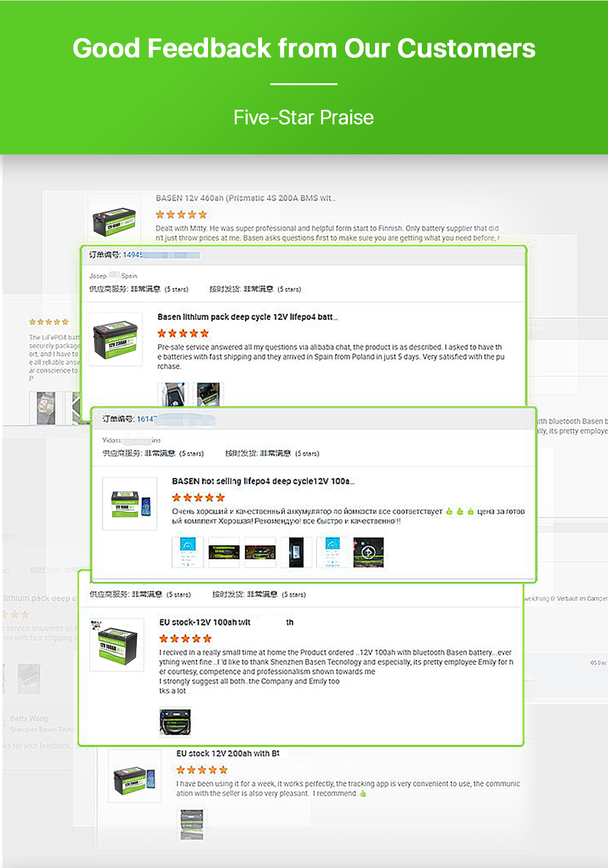Screen dimensions: 608x868
Task: Click the star rating of Spain review
Action: [x=183, y=333]
